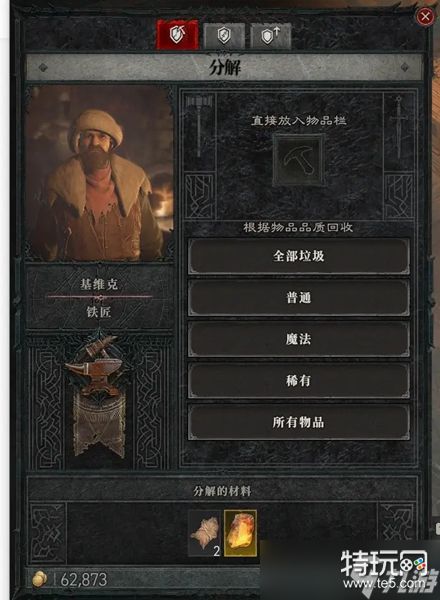Click the hammer decoration icon
Screen dimensions: 440x600
click(x=199, y=127)
